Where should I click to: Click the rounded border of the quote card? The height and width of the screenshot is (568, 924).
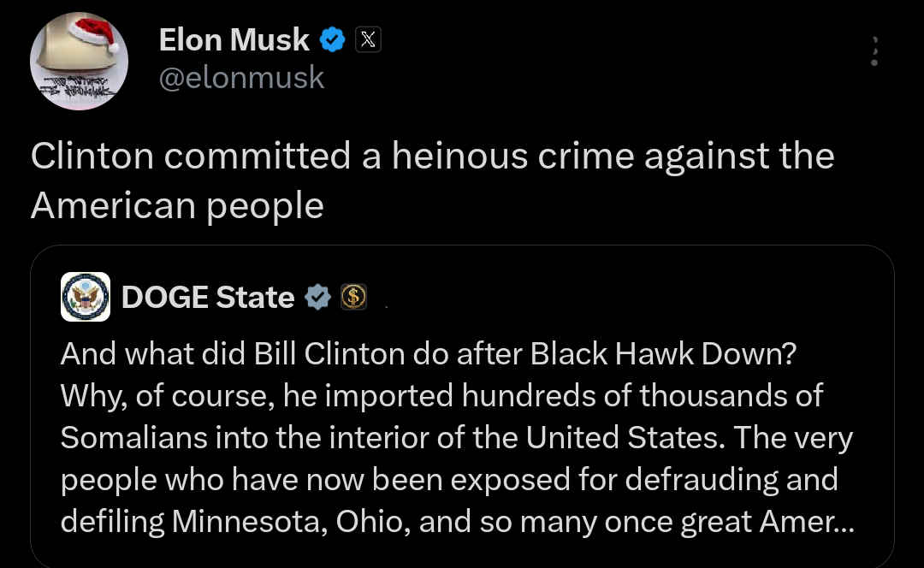pos(462,247)
